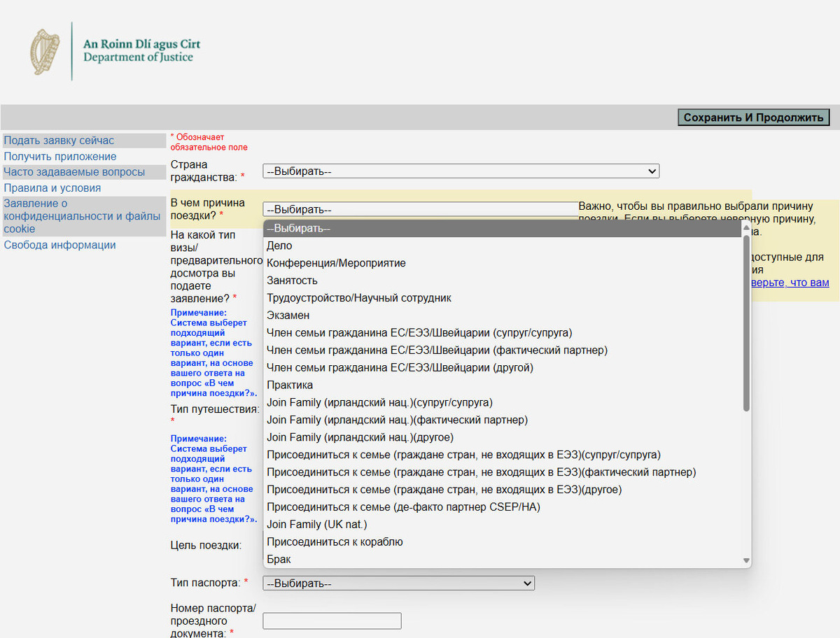
Task: Click the list scrollbar down arrow
Action: pyautogui.click(x=746, y=561)
